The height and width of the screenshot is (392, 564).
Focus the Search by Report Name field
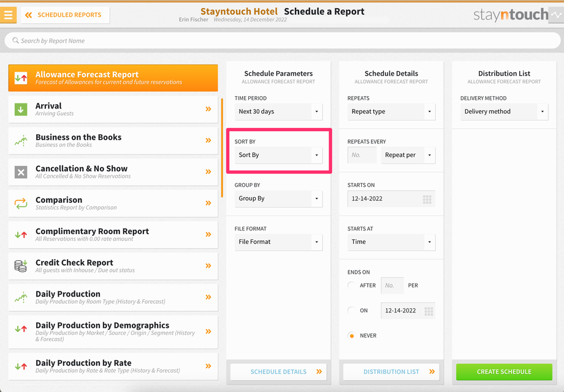pos(283,40)
